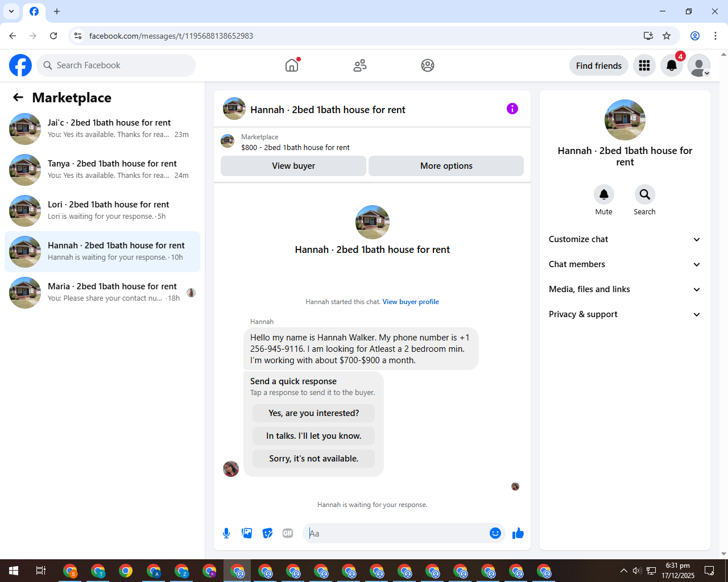
Task: Open the tab search dropdown arrow
Action: pos(11,11)
